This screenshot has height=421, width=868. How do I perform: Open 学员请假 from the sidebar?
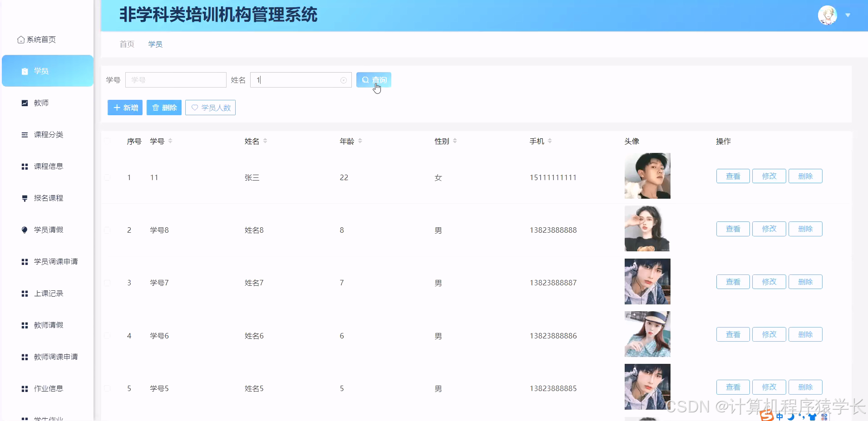tap(24, 230)
